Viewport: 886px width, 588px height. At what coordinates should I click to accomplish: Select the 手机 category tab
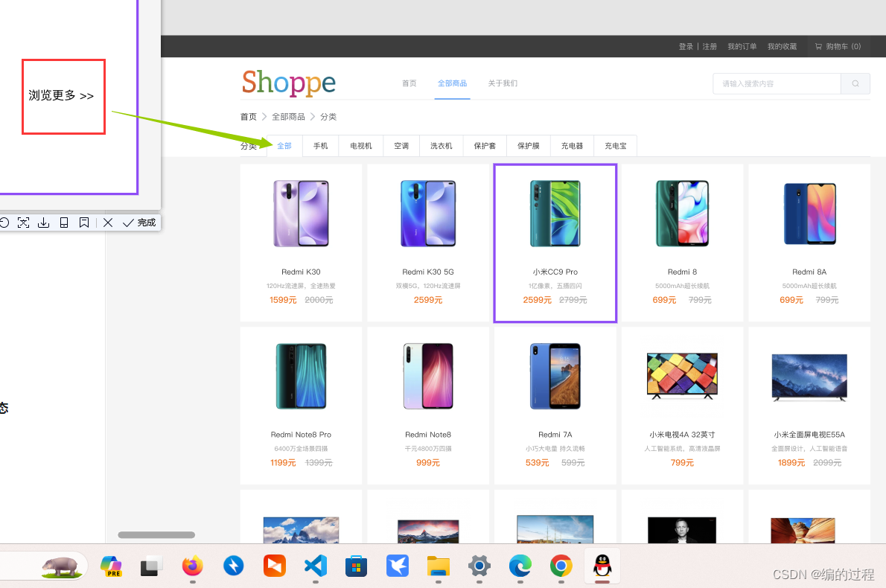320,146
